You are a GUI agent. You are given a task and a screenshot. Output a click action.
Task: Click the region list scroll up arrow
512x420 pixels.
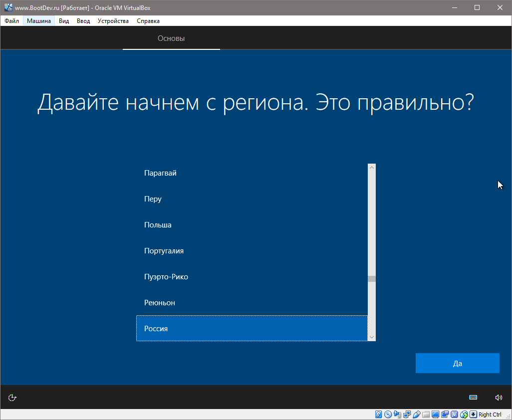pos(372,168)
